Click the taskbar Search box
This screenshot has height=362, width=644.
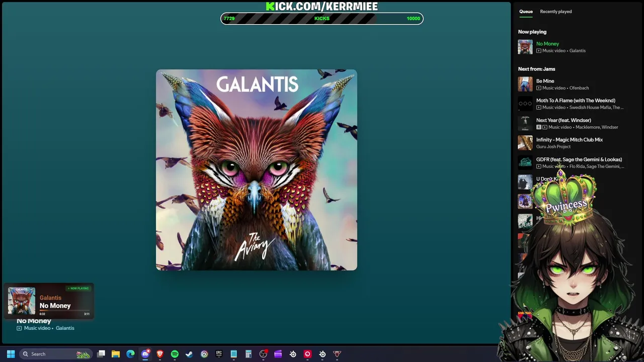(55, 354)
